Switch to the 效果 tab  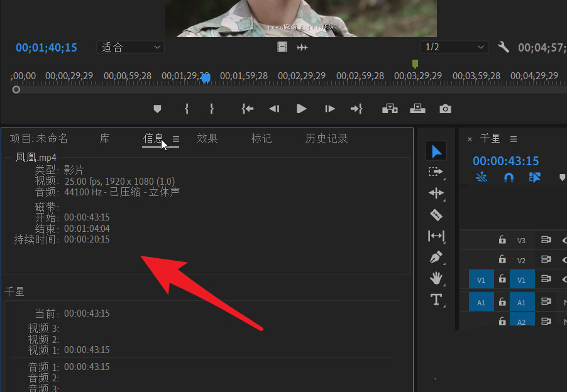207,138
